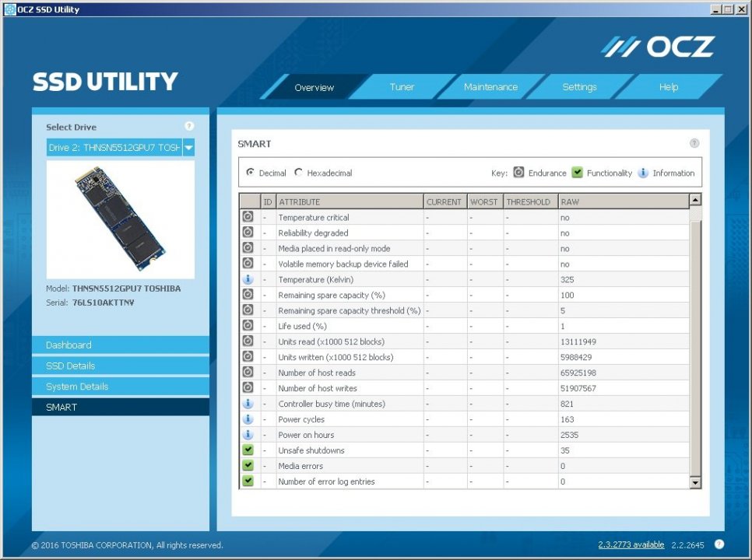This screenshot has height=560, width=752.
Task: Click the CURRENT column header
Action: click(445, 201)
